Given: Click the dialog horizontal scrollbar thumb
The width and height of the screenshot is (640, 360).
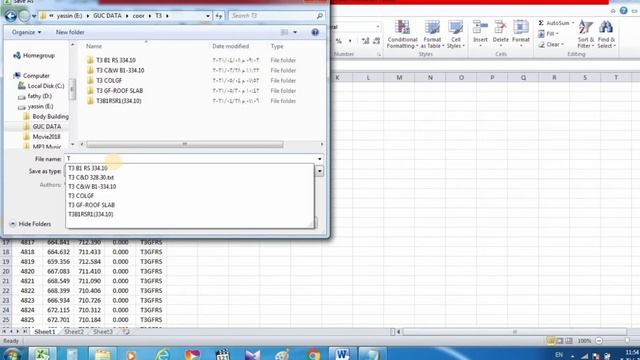Looking at the screenshot, I should 184,144.
